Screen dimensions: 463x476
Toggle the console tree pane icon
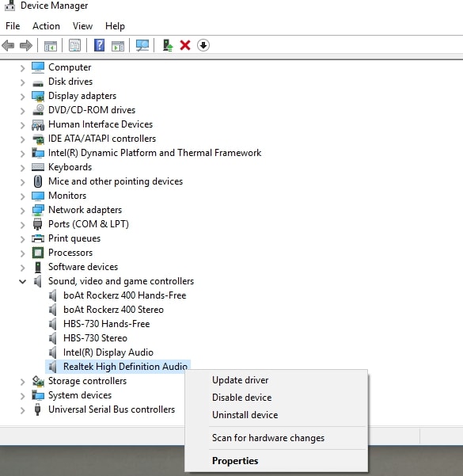pyautogui.click(x=51, y=45)
